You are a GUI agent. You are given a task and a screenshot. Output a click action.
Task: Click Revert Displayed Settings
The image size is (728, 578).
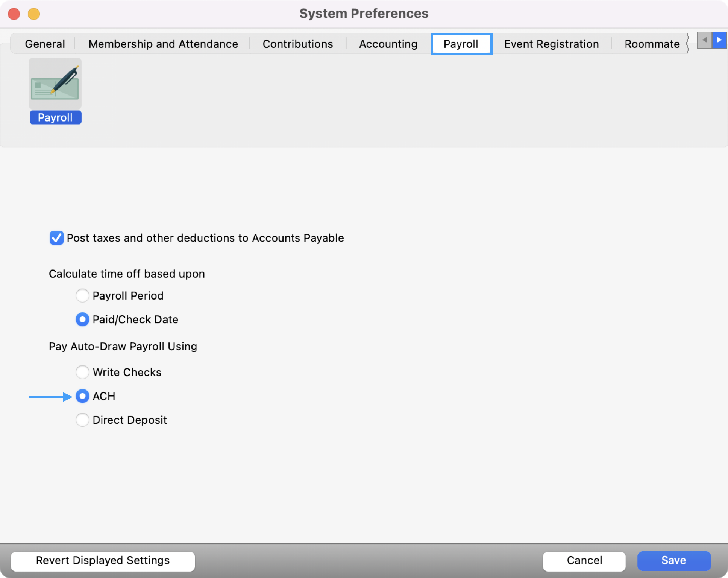pos(103,560)
